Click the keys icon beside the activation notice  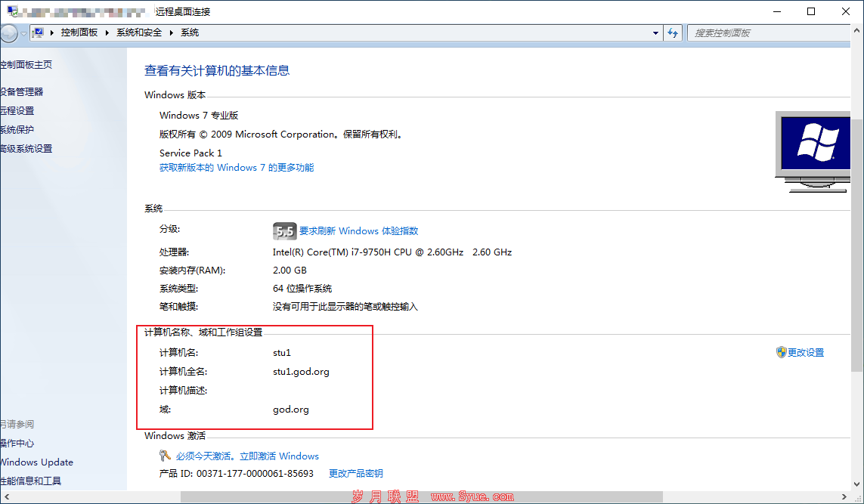(165, 456)
